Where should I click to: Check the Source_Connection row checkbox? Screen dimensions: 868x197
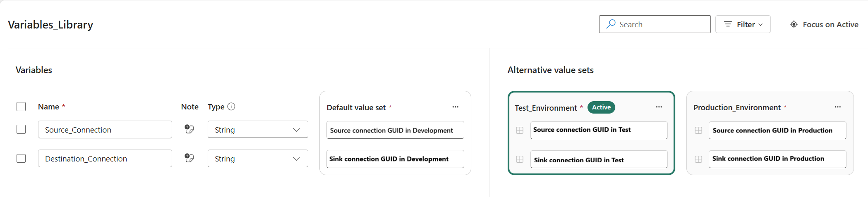(21, 129)
